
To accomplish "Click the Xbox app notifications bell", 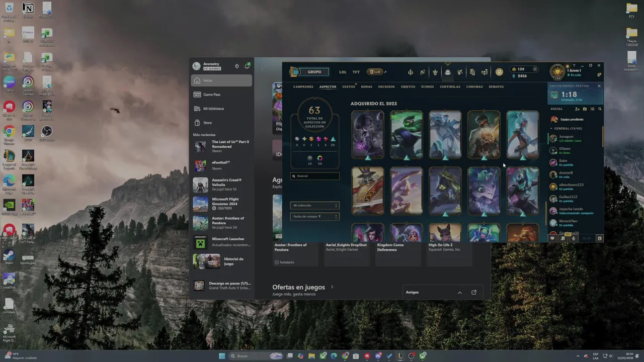I will (247, 66).
